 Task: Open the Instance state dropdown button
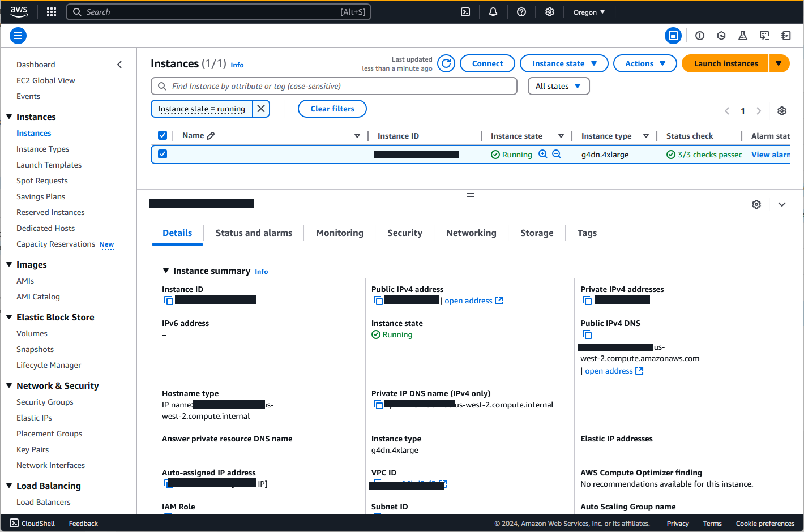[564, 63]
